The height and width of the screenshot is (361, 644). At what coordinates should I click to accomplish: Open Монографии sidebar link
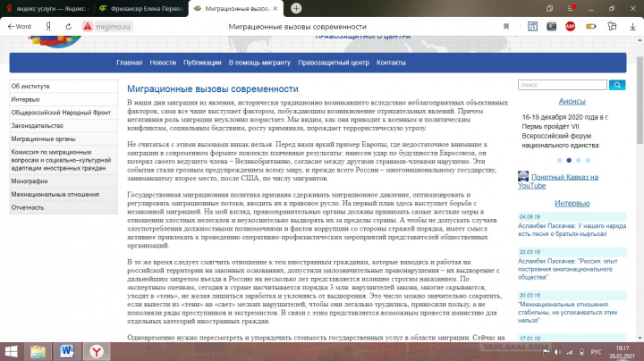click(x=64, y=180)
